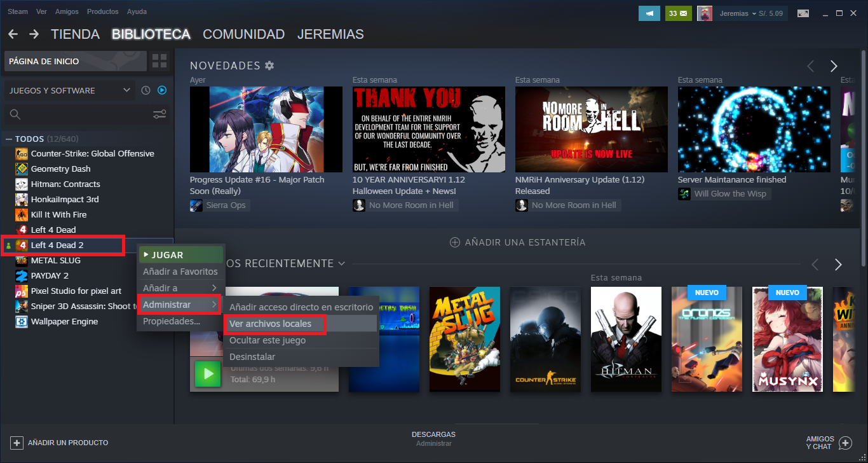Open Hitman Contracts cover thumbnail
Image resolution: width=868 pixels, height=463 pixels.
click(626, 339)
